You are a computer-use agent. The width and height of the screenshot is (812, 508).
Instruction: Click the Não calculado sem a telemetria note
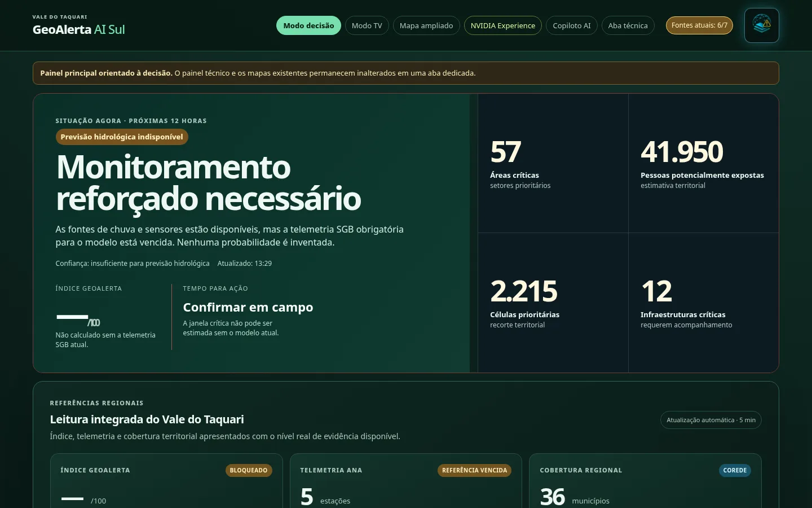pyautogui.click(x=105, y=340)
